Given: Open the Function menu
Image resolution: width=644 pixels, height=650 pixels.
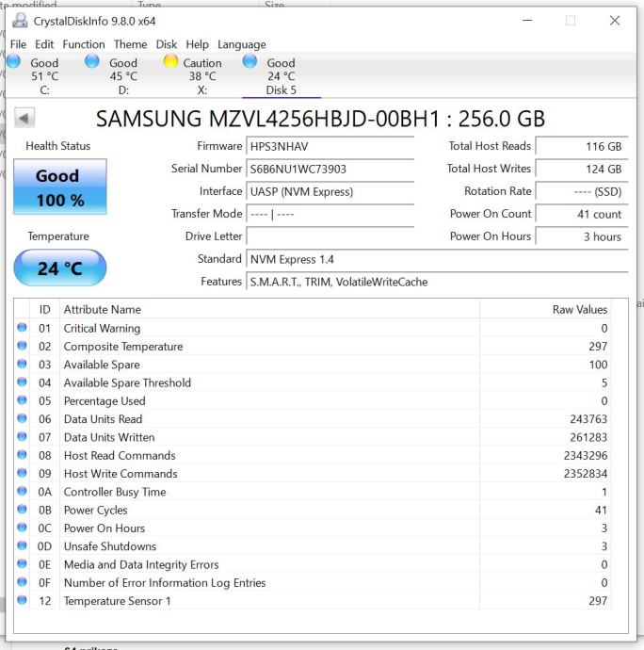Looking at the screenshot, I should pos(84,44).
